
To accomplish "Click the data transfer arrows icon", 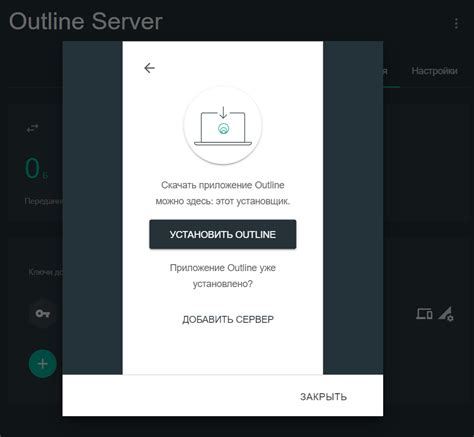I will [x=32, y=128].
